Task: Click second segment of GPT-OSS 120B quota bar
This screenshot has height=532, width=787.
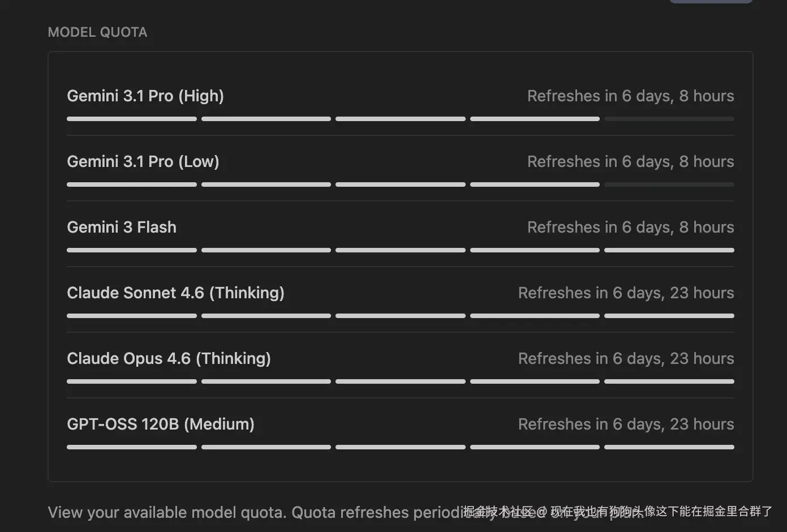Action: tap(266, 447)
